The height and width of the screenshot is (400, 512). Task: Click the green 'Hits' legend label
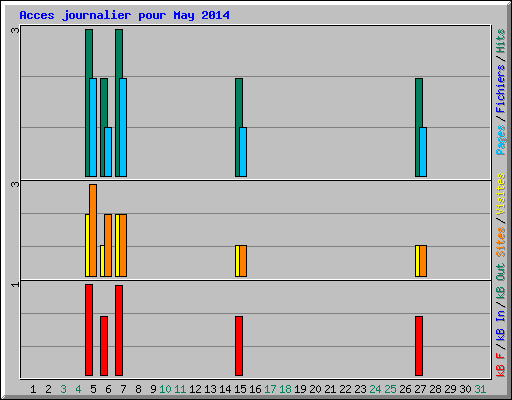[501, 41]
